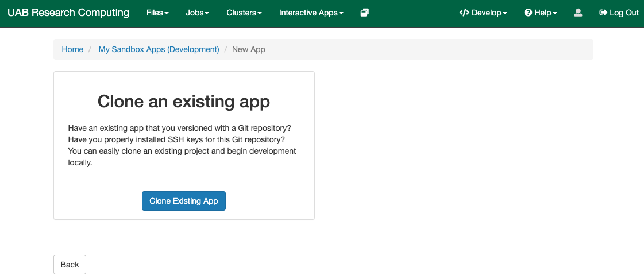Click the Git repository description paragraph
Screen dimensions: 644x280
pyautogui.click(x=183, y=145)
